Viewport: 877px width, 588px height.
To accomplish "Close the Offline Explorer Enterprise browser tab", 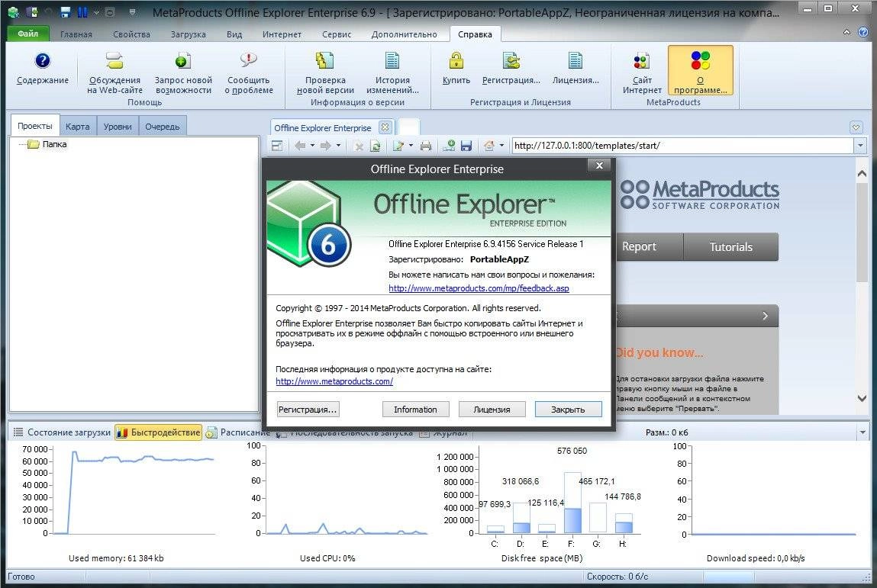I will pos(385,127).
